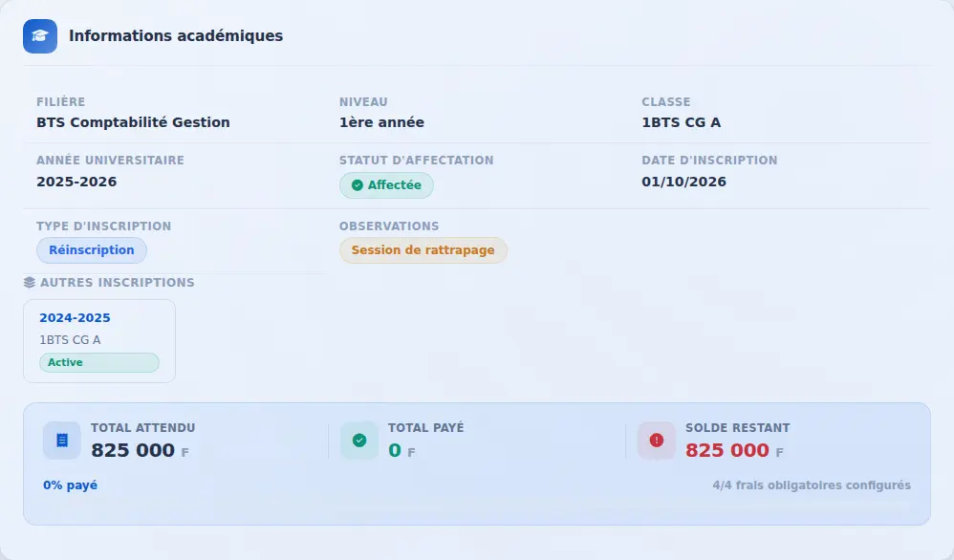Click the date 01/10/2026
This screenshot has width=954, height=560.
pos(683,182)
